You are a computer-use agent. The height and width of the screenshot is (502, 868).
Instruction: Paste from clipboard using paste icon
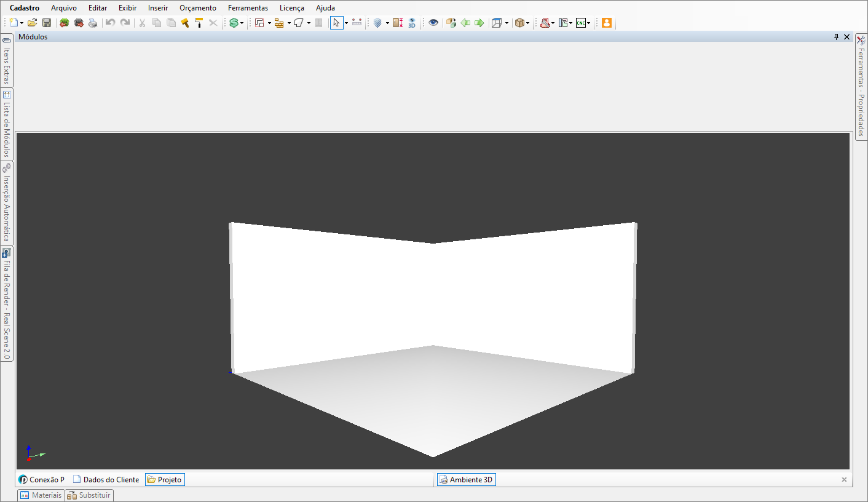click(x=171, y=23)
